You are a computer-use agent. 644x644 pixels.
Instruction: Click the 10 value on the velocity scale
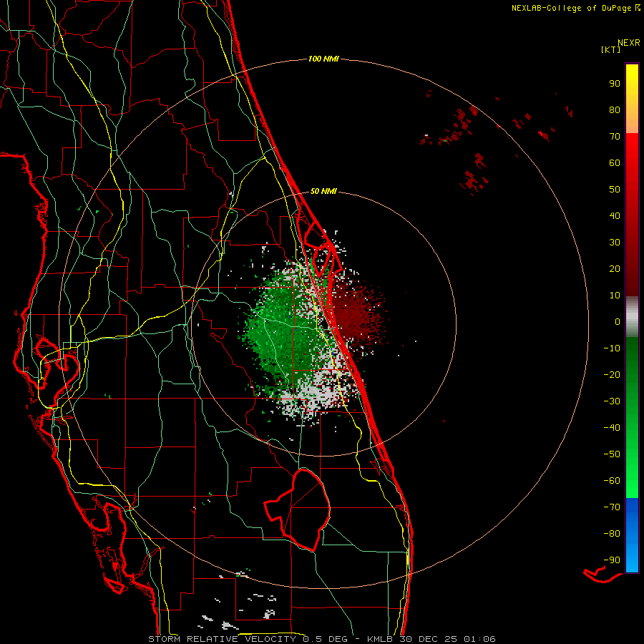click(x=615, y=296)
